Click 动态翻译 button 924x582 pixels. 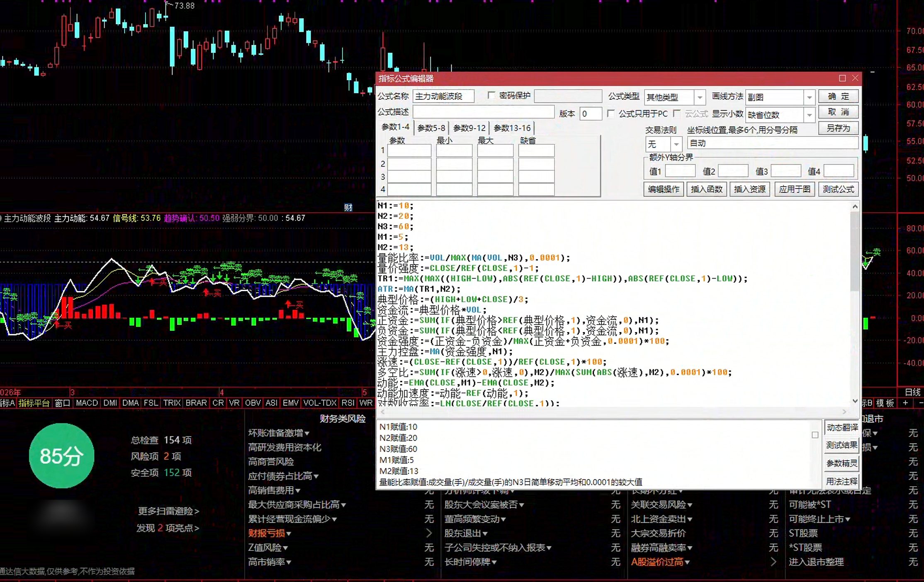point(842,427)
